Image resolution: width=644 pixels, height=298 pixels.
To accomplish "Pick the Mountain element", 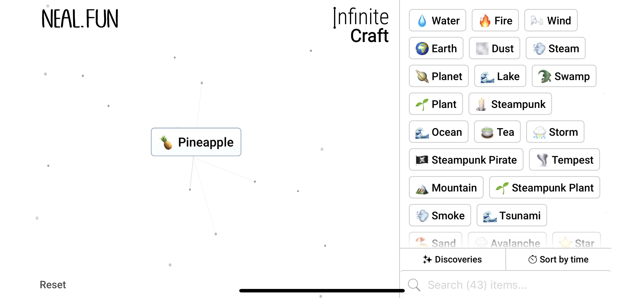I will (x=446, y=187).
